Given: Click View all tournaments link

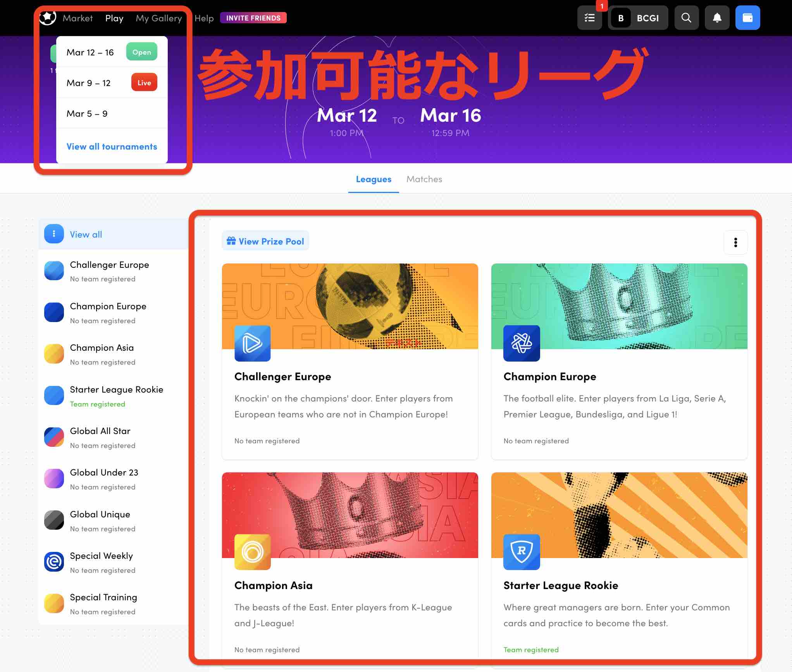Looking at the screenshot, I should click(x=112, y=146).
